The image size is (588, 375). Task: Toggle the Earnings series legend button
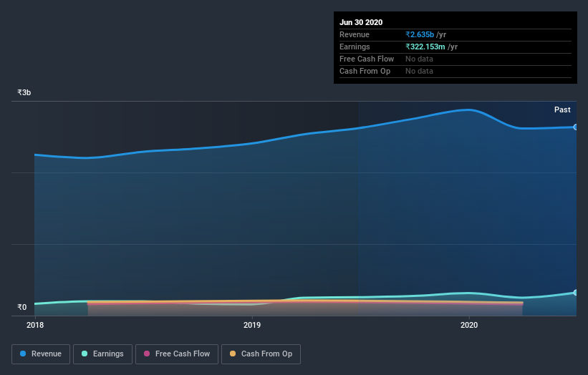(102, 354)
